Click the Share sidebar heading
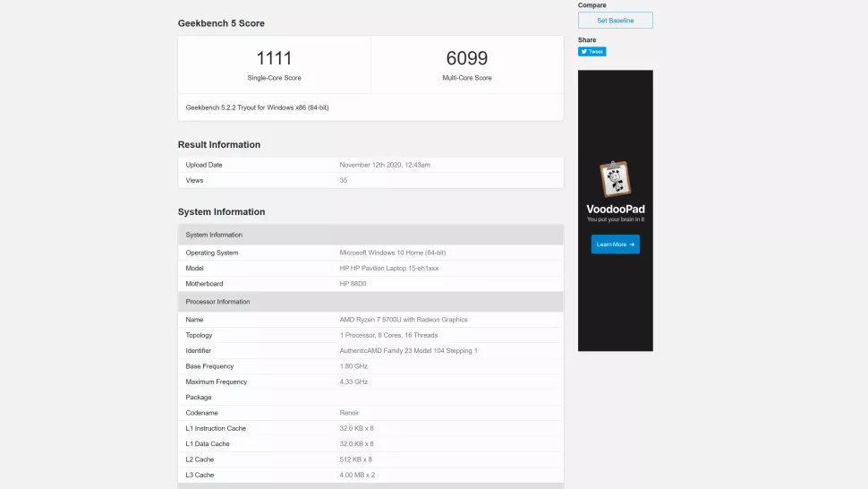The width and height of the screenshot is (868, 489). click(587, 40)
